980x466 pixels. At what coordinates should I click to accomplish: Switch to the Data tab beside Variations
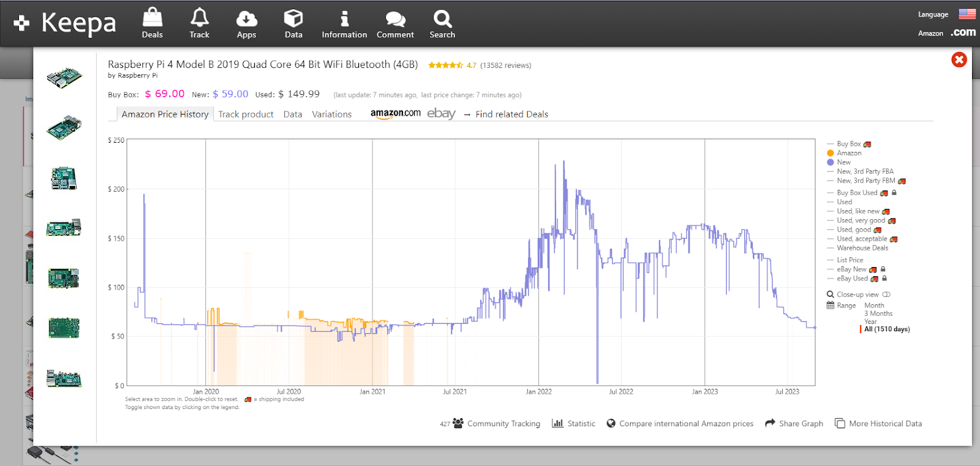point(293,114)
